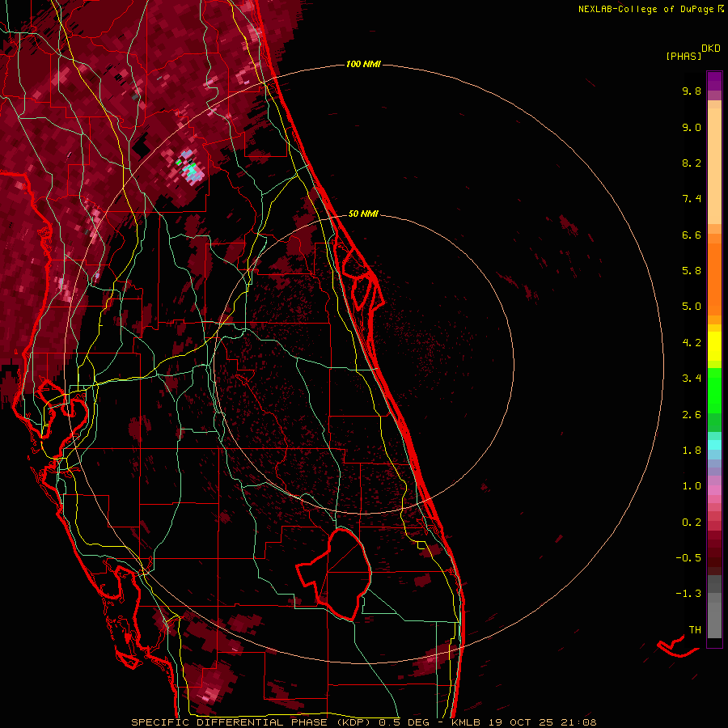
Task: Click the 2.6 legend value
Action: click(692, 415)
